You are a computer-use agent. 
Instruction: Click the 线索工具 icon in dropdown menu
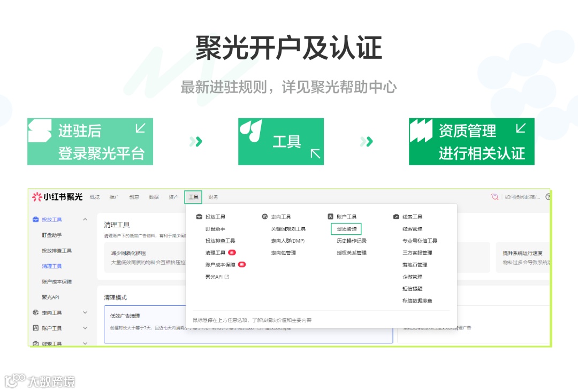click(396, 217)
